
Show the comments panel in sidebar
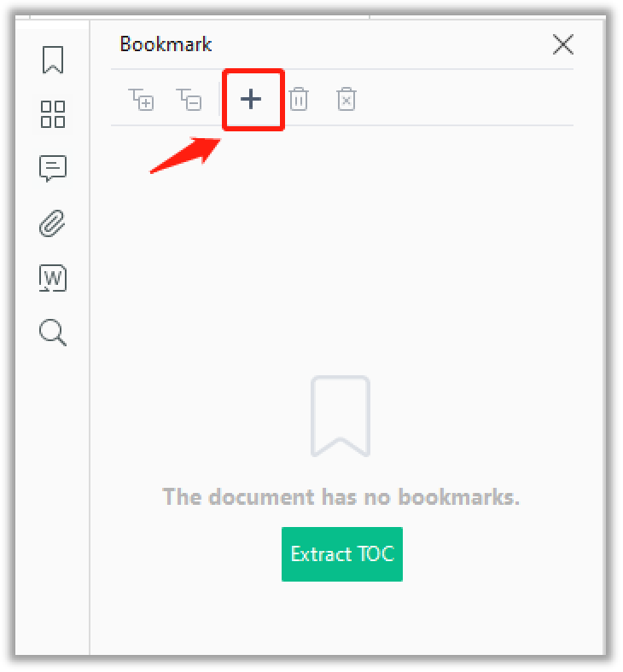(53, 168)
